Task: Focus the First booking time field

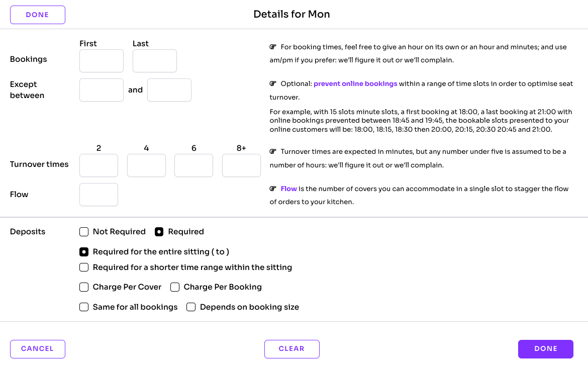Action: [x=102, y=61]
